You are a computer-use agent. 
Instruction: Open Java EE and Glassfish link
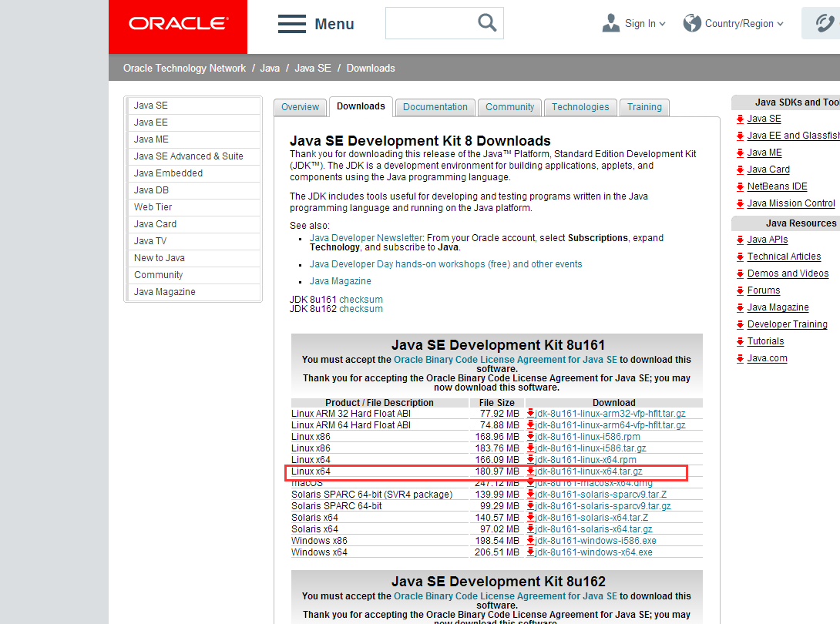(x=793, y=136)
